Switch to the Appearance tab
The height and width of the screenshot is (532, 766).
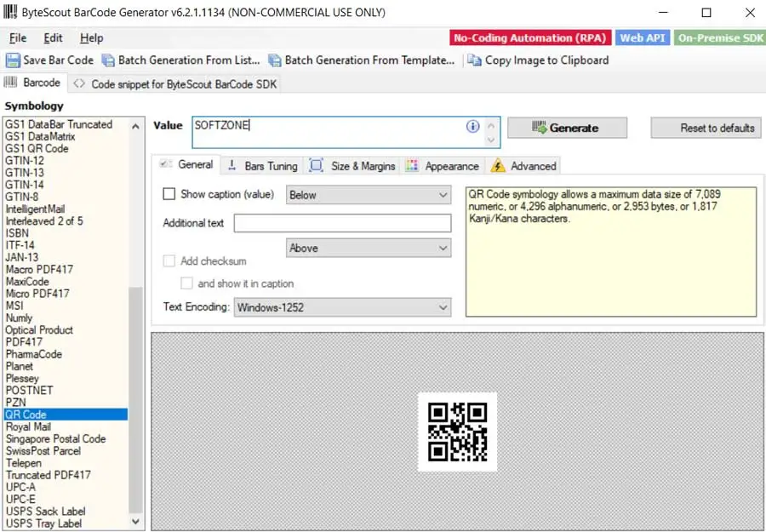pyautogui.click(x=443, y=166)
